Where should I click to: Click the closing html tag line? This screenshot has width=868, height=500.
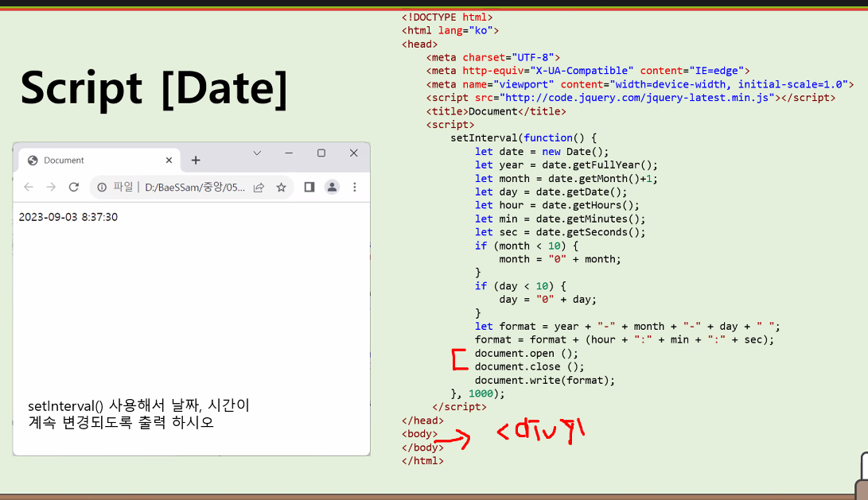tap(422, 461)
